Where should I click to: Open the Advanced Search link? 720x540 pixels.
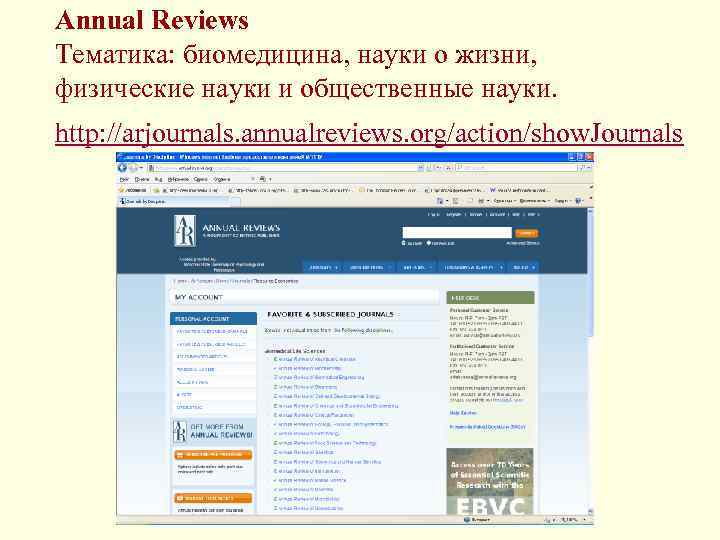(523, 243)
